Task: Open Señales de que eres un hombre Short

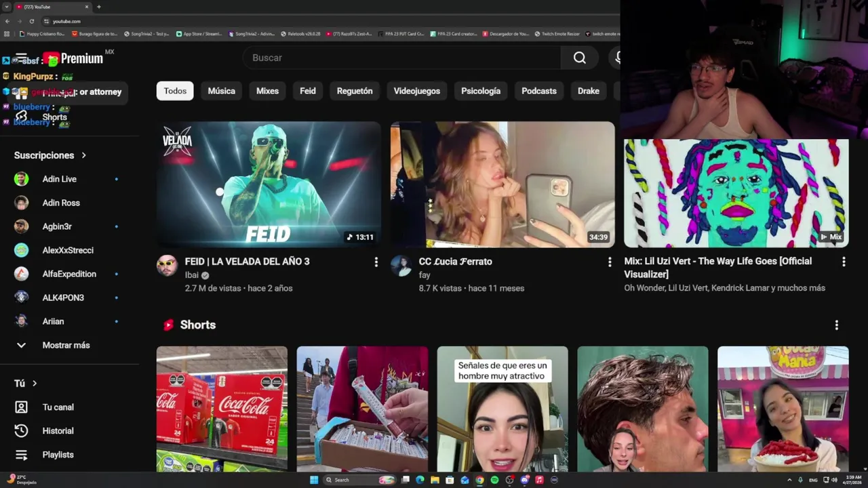Action: (502, 409)
